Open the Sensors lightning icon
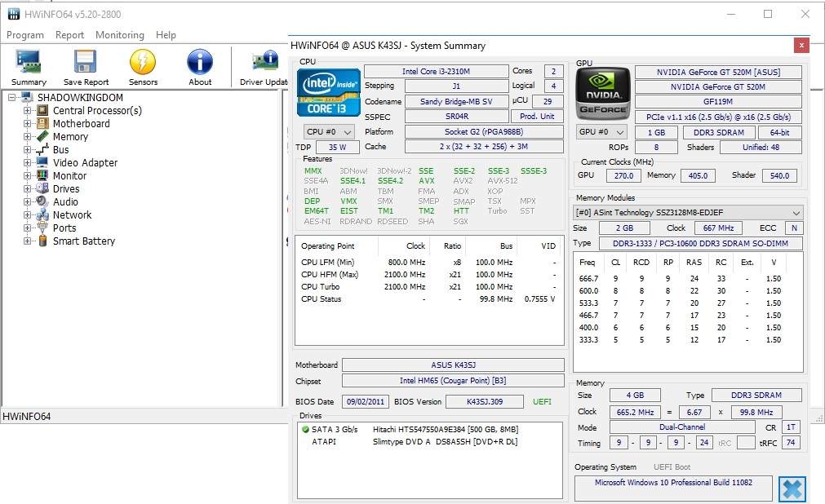The image size is (825, 504). coord(143,63)
